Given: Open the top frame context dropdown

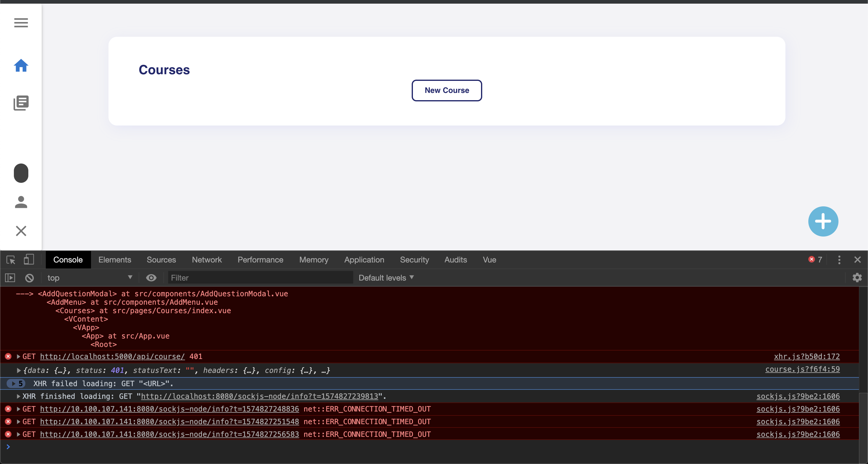Looking at the screenshot, I should [x=89, y=278].
